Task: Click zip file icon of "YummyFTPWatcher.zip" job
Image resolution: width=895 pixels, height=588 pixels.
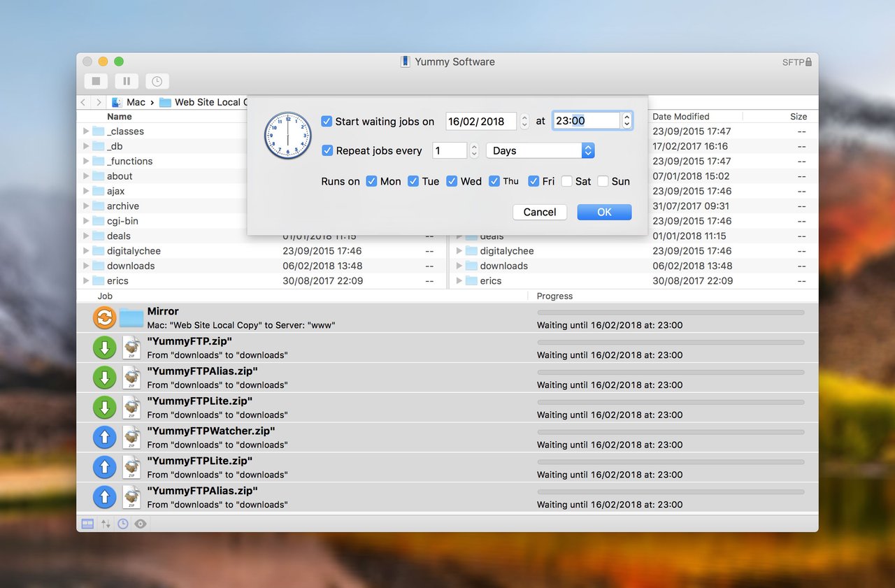Action: pyautogui.click(x=131, y=438)
